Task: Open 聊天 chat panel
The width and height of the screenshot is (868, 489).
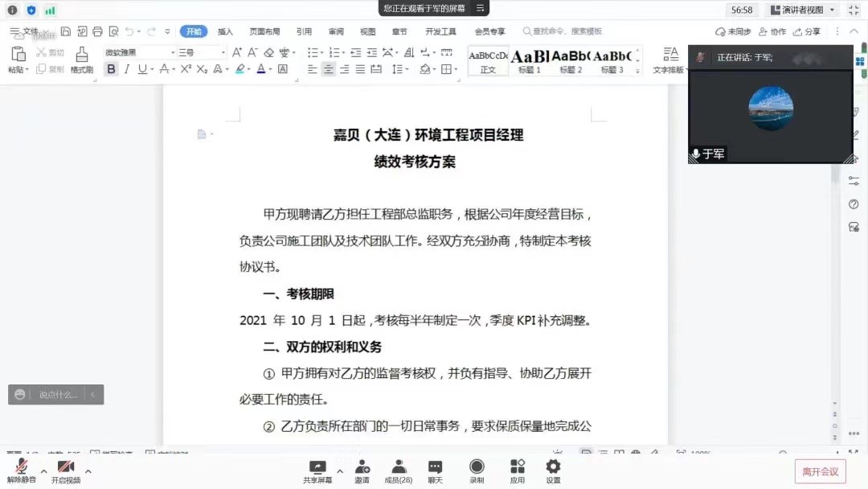Action: (x=435, y=472)
